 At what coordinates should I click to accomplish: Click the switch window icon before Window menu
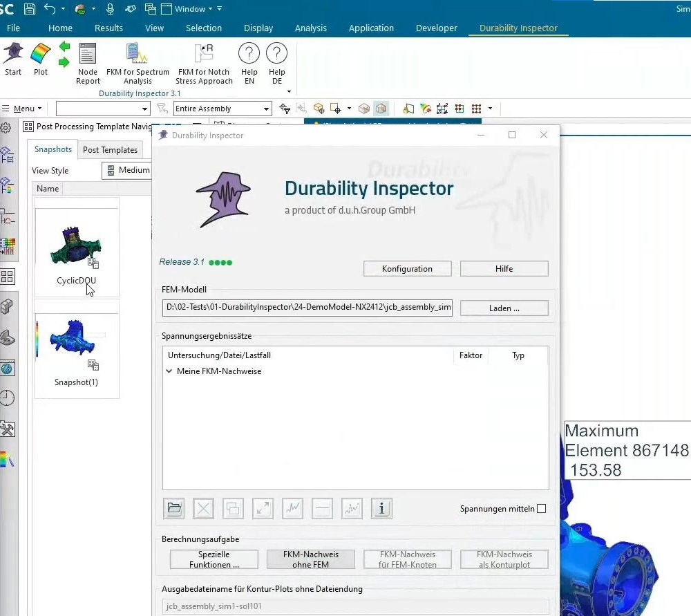[x=150, y=9]
